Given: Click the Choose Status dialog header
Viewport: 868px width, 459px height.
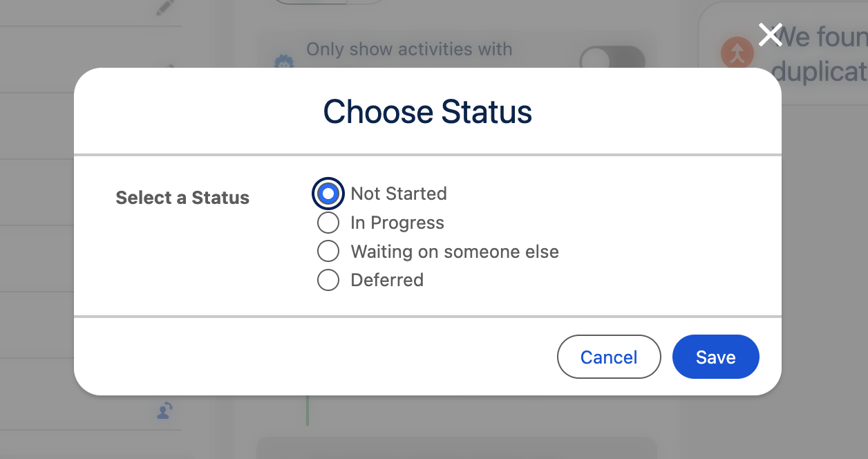Looking at the screenshot, I should coord(427,111).
